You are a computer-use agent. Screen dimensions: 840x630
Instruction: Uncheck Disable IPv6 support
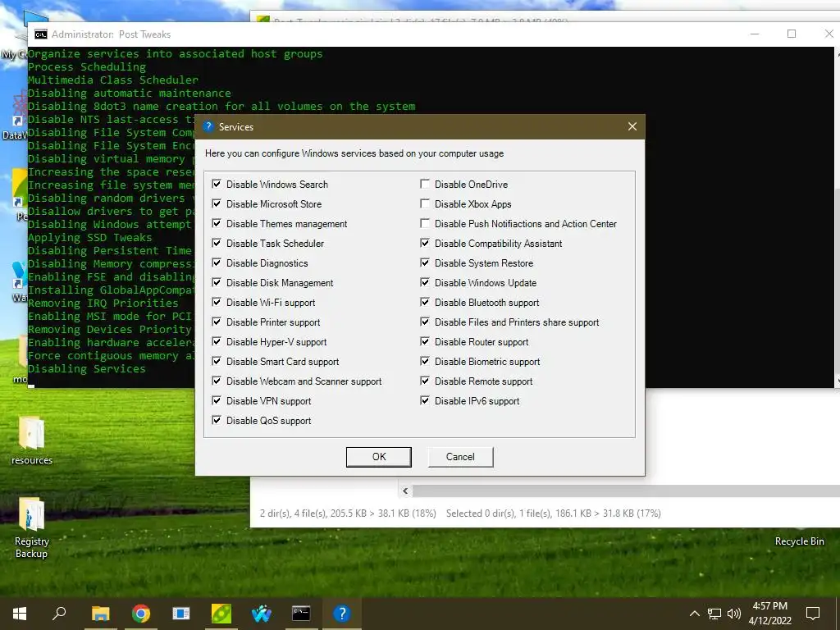point(425,400)
